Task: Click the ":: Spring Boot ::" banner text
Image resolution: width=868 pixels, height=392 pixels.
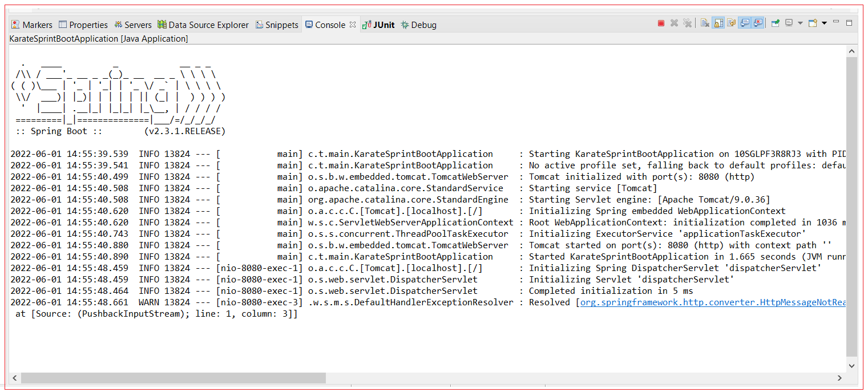Action: tap(59, 131)
